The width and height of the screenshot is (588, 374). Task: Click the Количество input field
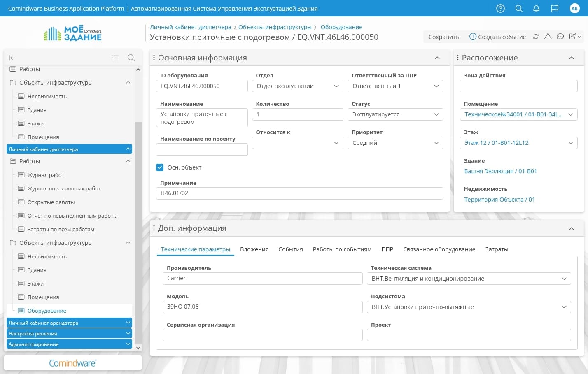coord(298,114)
